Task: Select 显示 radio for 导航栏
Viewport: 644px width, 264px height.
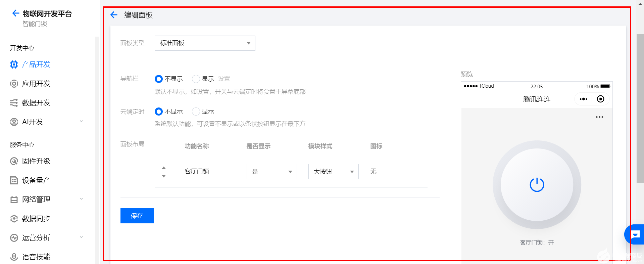Action: coord(196,79)
